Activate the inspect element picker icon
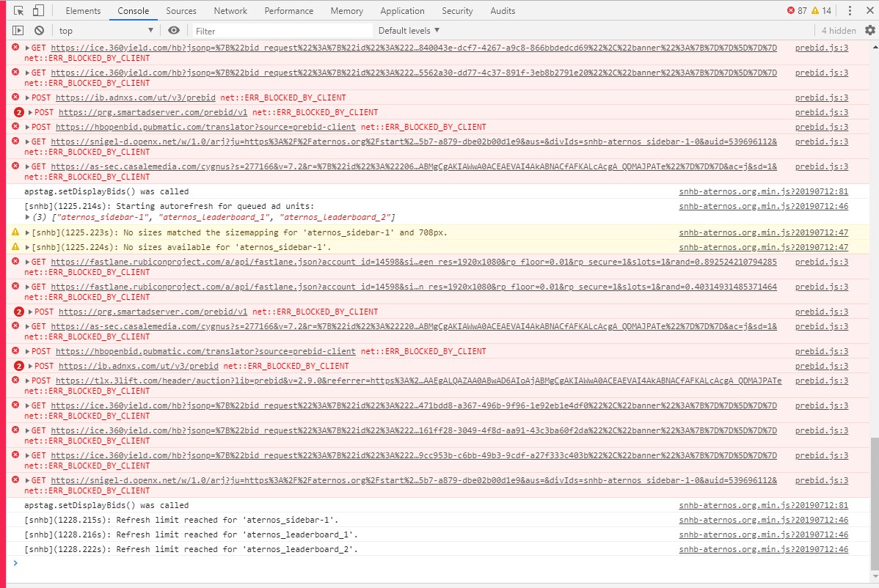This screenshot has height=588, width=879. [x=18, y=11]
